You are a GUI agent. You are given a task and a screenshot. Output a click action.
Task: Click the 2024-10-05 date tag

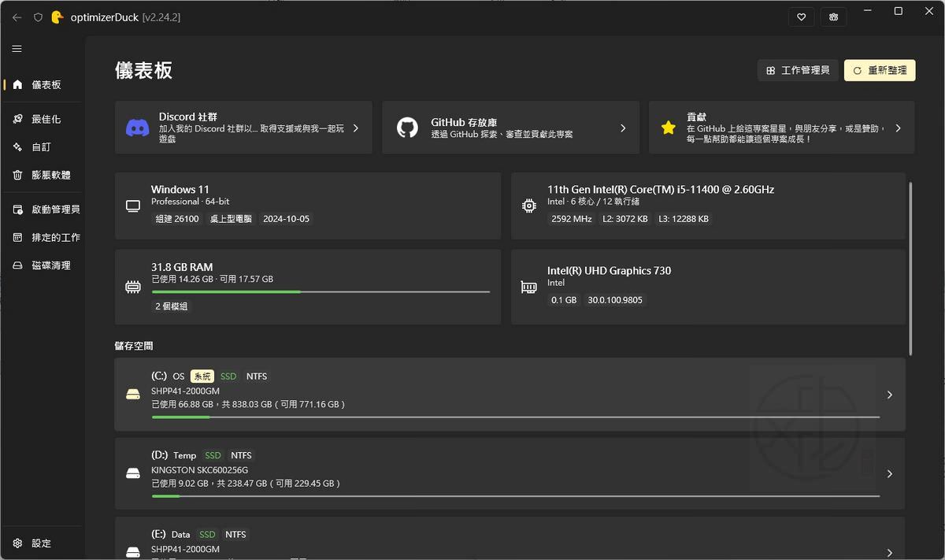click(287, 219)
